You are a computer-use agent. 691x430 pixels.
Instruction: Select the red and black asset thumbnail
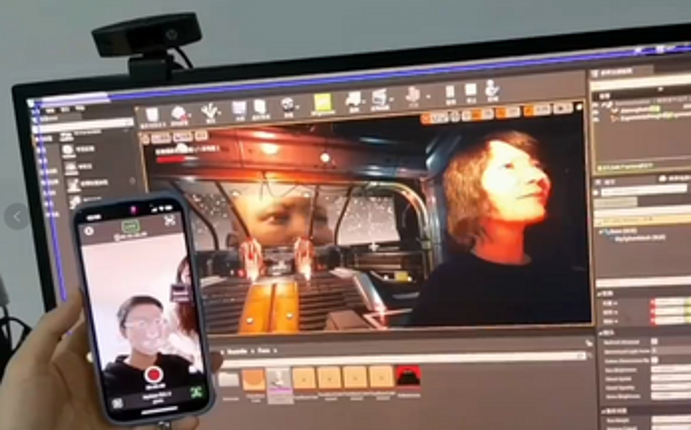pos(409,376)
